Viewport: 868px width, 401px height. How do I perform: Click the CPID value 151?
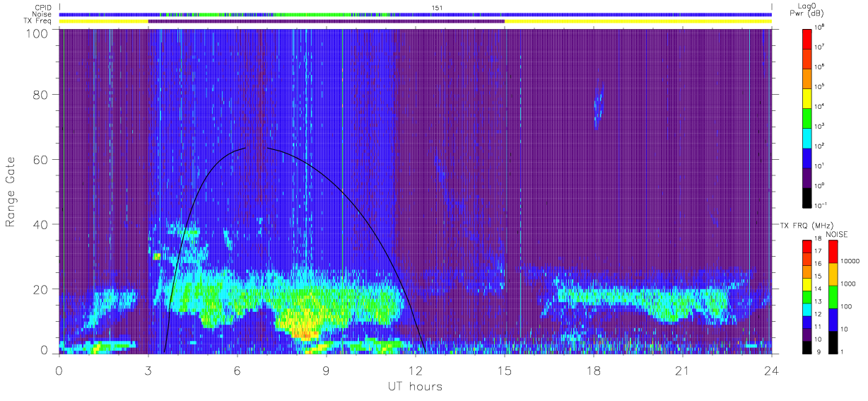point(436,8)
